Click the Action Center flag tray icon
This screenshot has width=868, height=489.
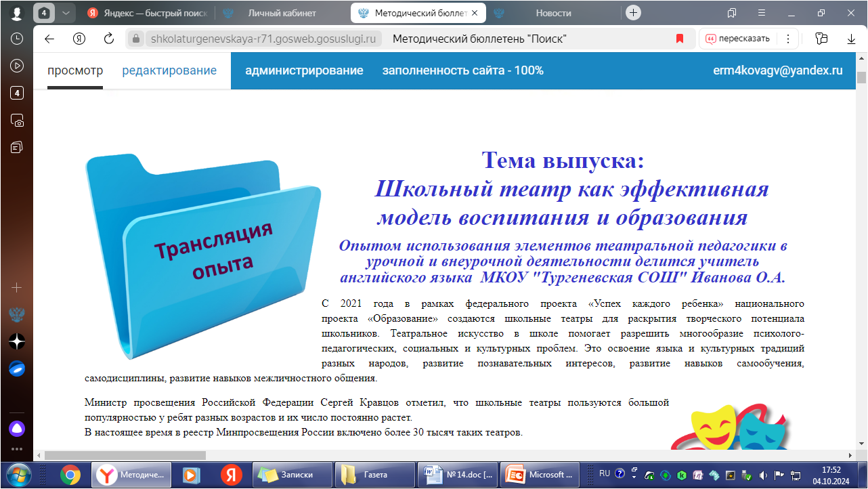tap(779, 475)
